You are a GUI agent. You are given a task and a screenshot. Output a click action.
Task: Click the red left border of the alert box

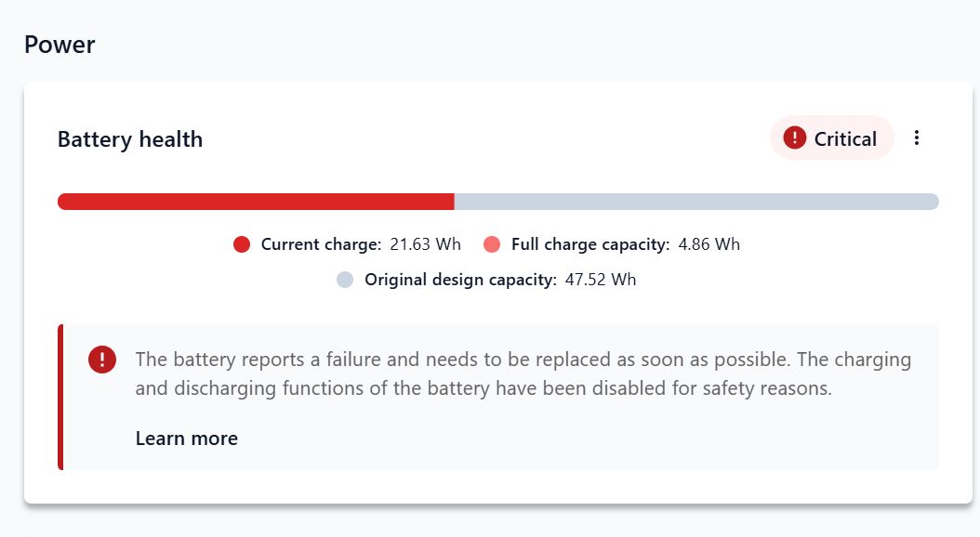(60, 397)
